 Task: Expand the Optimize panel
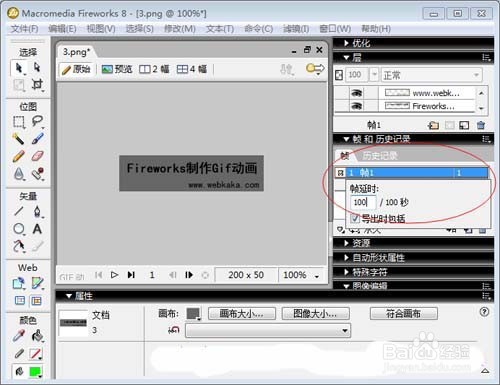(x=346, y=43)
